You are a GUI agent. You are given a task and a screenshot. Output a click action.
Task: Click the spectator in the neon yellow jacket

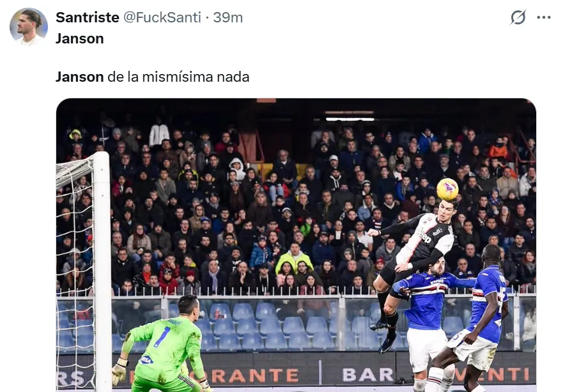295,258
